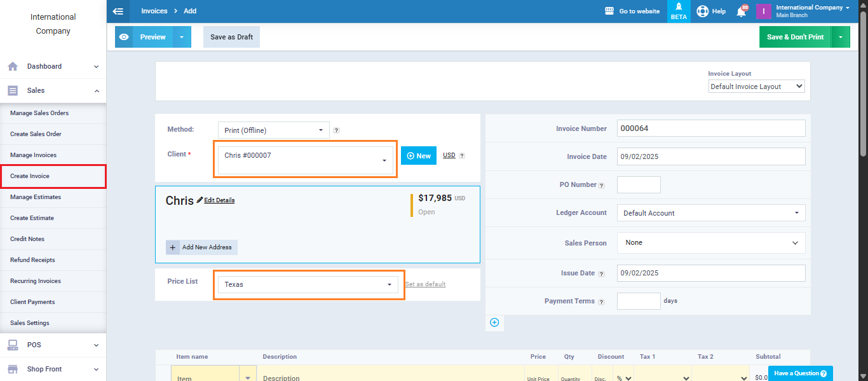Open the Sales Person dropdown
This screenshot has height=381, width=868.
[x=711, y=243]
